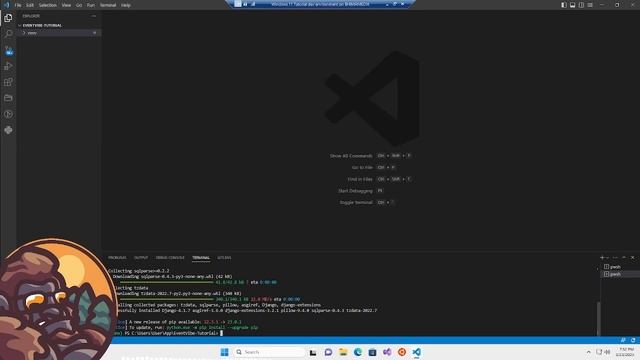Open the Task View taskbar icon
Viewport: 640px width, 360px height.
tap(313, 352)
